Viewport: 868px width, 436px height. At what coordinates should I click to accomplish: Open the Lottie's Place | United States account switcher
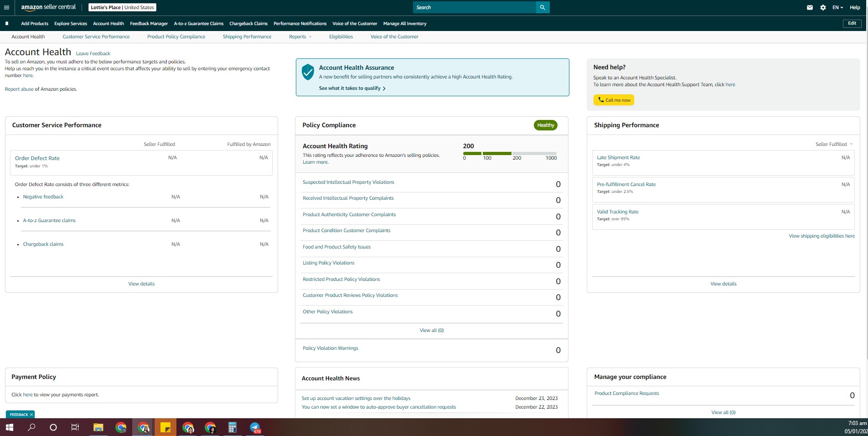123,7
